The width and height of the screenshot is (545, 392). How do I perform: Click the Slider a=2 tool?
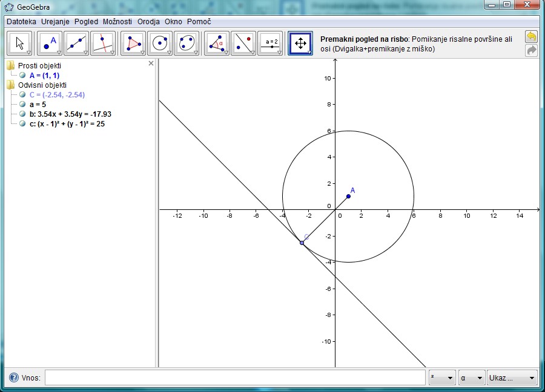click(270, 43)
